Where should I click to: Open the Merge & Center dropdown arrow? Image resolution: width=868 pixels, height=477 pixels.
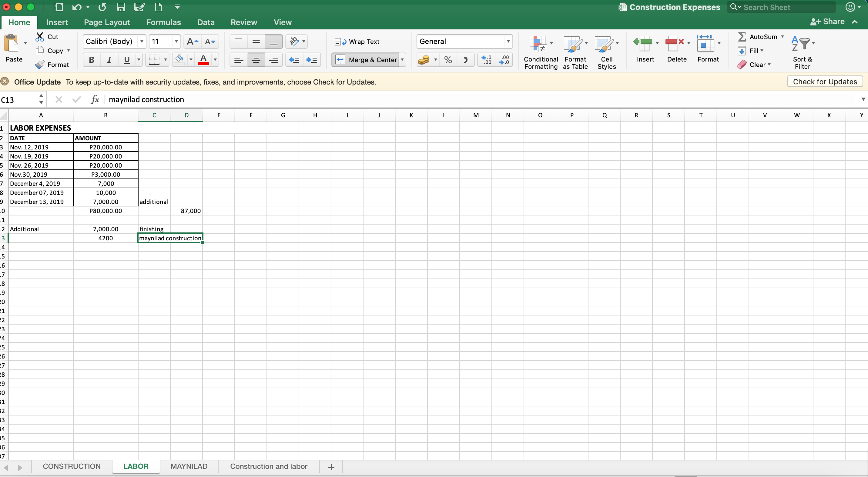click(402, 60)
